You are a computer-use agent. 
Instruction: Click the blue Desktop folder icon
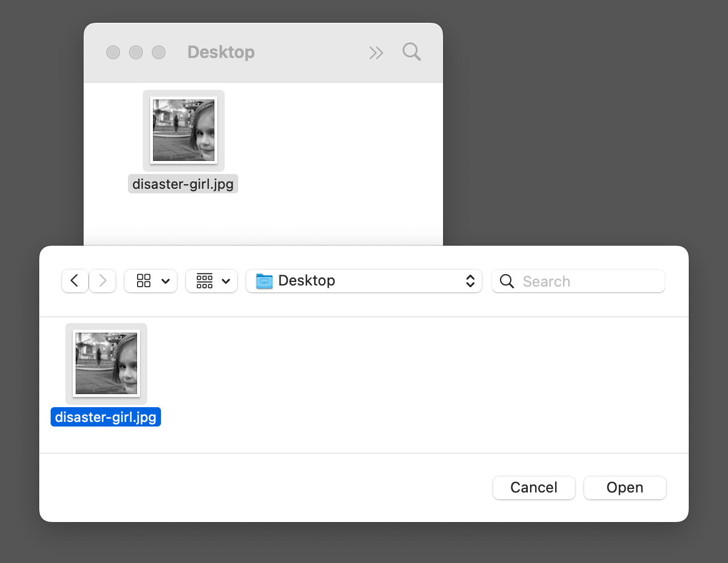coord(264,281)
